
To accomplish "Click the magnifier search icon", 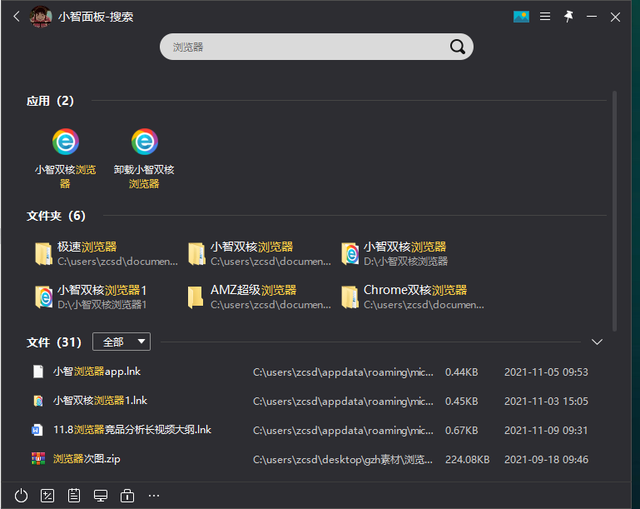I will pyautogui.click(x=457, y=47).
